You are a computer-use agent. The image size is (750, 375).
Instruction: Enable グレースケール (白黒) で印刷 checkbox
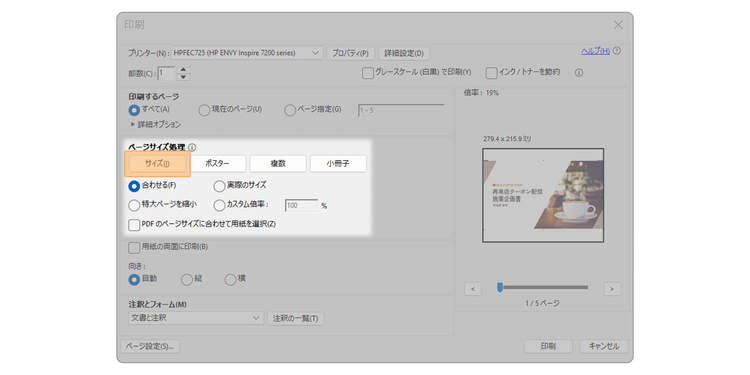point(367,73)
